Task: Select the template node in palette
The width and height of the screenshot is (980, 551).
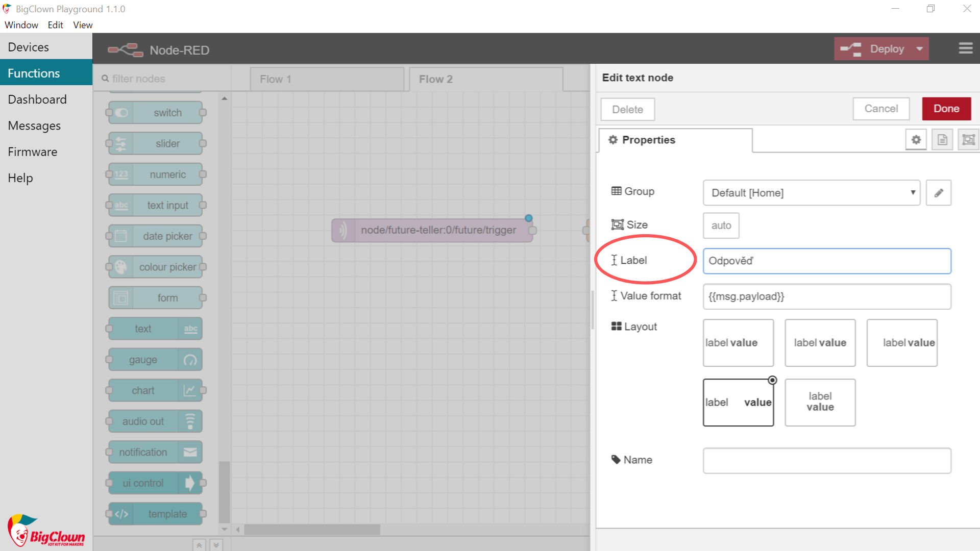Action: [x=156, y=514]
